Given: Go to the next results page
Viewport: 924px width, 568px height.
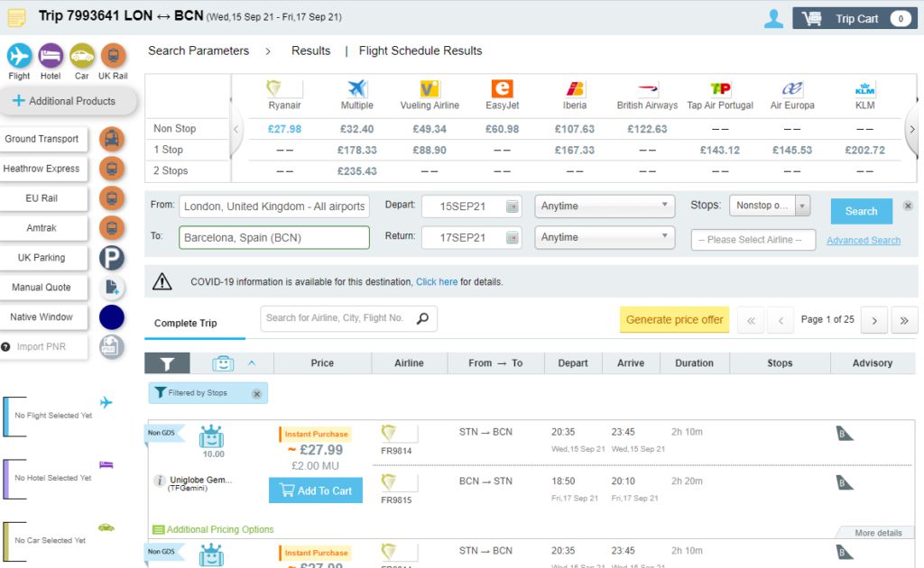Looking at the screenshot, I should 873,320.
